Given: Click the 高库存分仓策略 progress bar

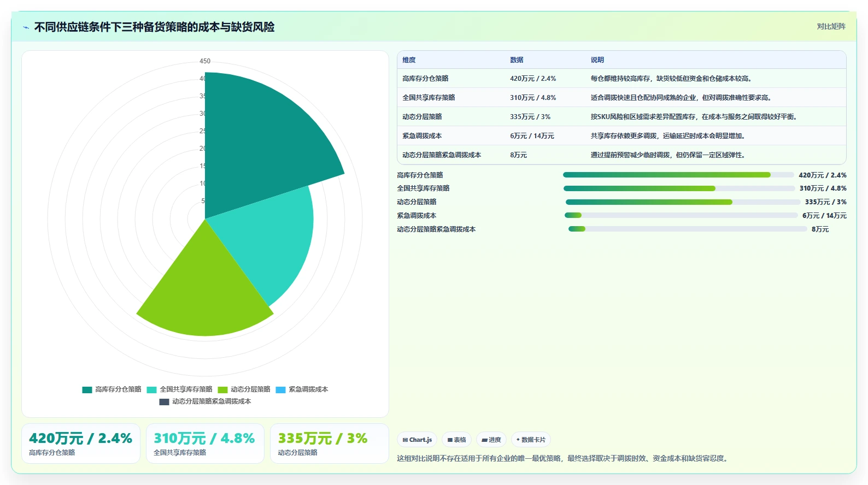Looking at the screenshot, I should (x=678, y=175).
